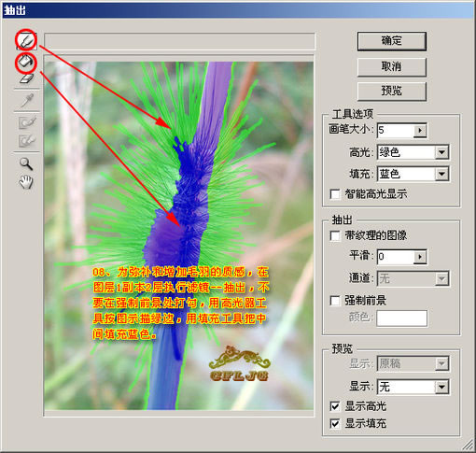
Task: Open the 画笔大小 slider popup arrow
Action: [420, 131]
